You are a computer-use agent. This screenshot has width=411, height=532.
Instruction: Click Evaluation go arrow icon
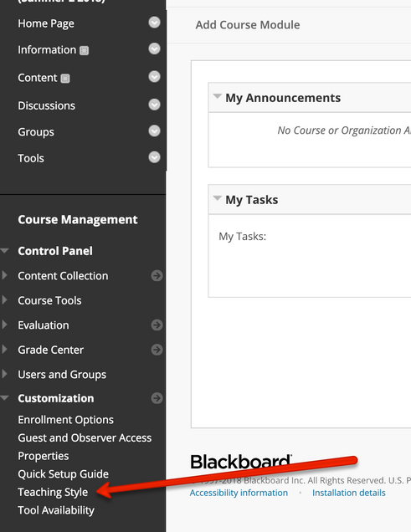click(157, 325)
